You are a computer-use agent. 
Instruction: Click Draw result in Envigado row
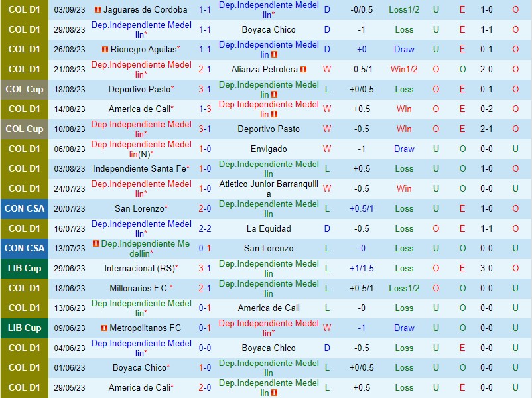[404, 149]
